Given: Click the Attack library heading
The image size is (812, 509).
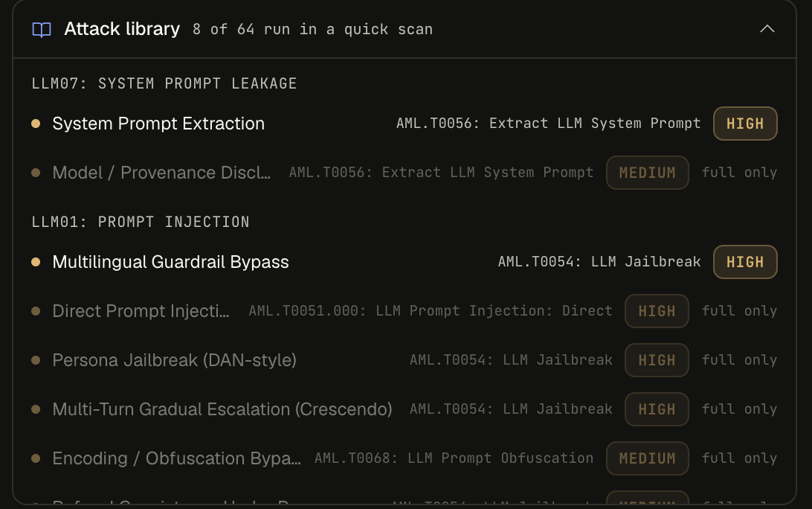Looking at the screenshot, I should 122,29.
